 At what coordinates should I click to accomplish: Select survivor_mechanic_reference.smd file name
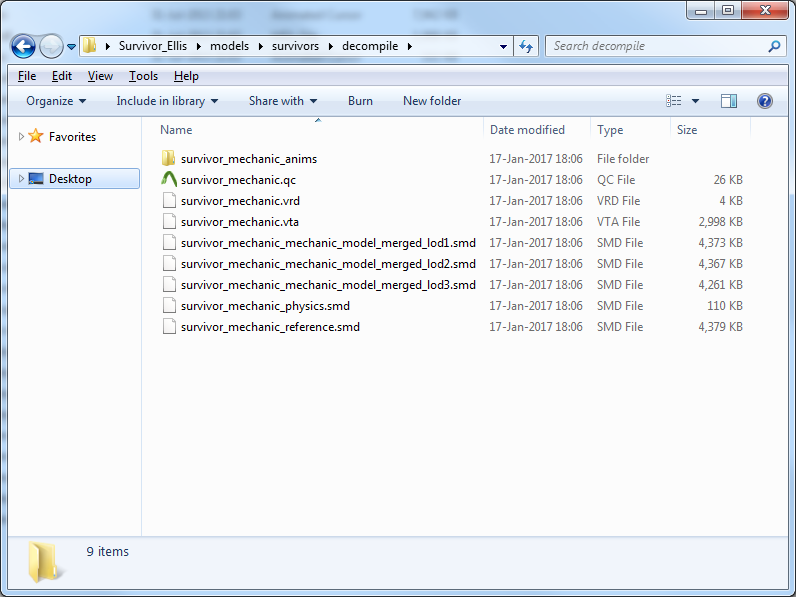tap(270, 327)
